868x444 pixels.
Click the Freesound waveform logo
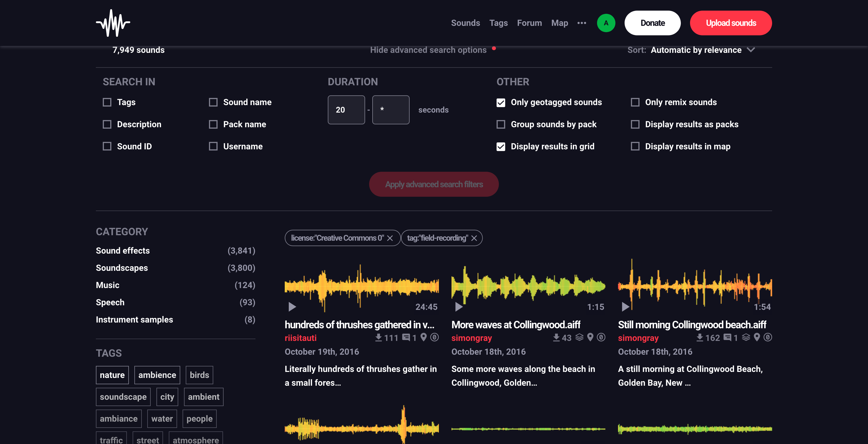tap(113, 23)
